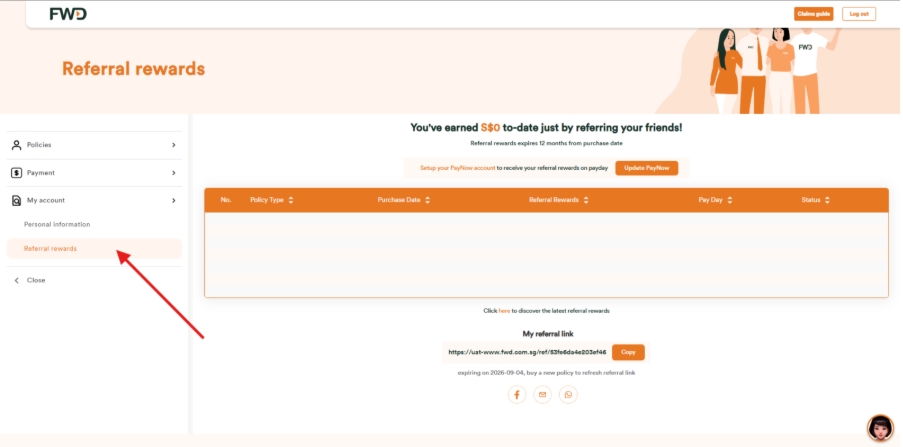
Task: Click the No. column header
Action: click(x=226, y=200)
